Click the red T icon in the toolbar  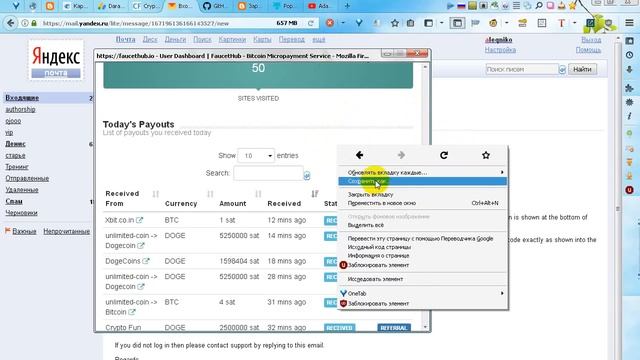pos(561,23)
